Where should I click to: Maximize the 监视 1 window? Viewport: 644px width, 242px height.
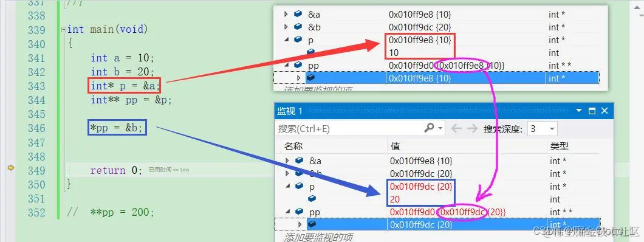(x=592, y=111)
